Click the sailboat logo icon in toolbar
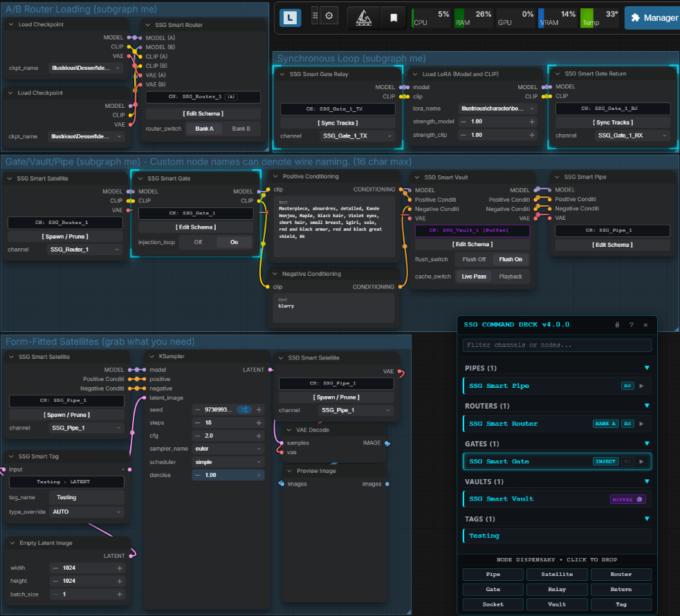This screenshot has width=680, height=616. click(x=363, y=18)
